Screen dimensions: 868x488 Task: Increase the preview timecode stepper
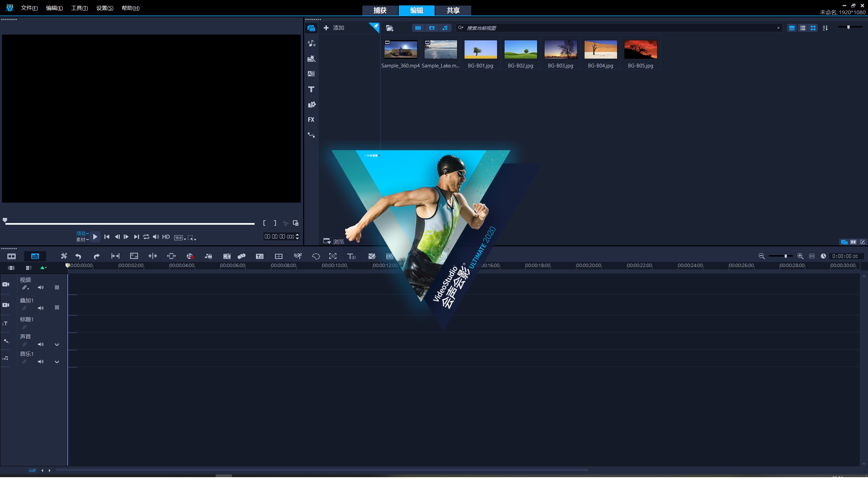(x=297, y=235)
